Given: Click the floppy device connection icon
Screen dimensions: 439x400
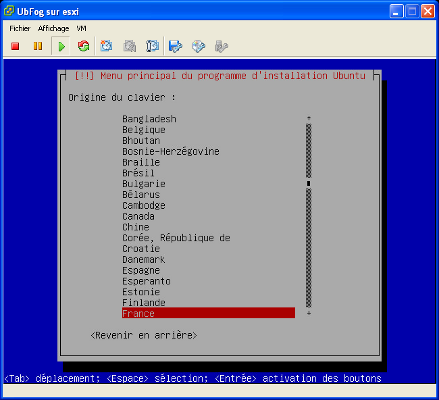Looking at the screenshot, I should [x=175, y=46].
